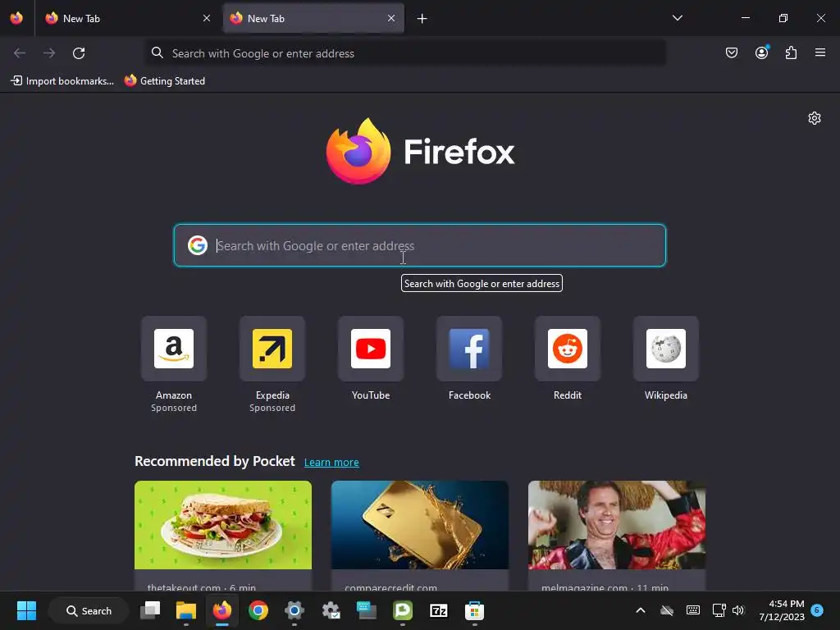Click Import bookmarks toolbar item
Screen dimensions: 840x630
tap(62, 81)
